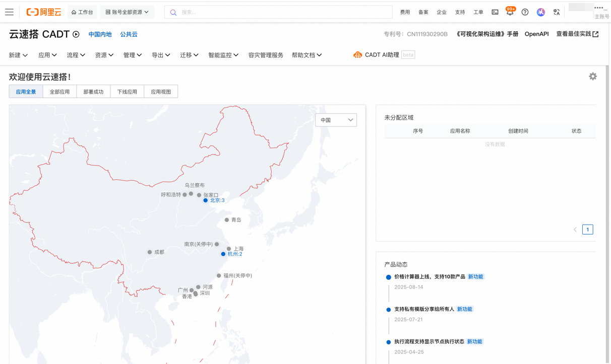Click the 上海 region dot on map
611x364 pixels.
[x=229, y=249]
